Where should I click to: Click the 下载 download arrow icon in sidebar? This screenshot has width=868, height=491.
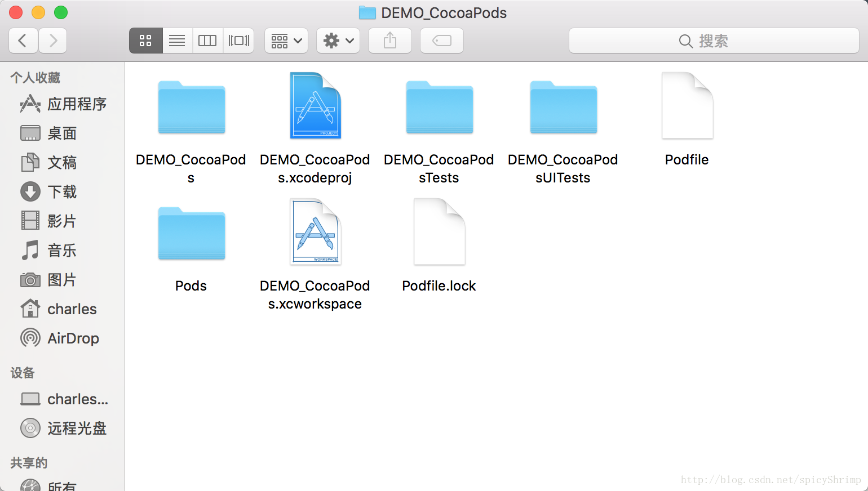pyautogui.click(x=30, y=192)
